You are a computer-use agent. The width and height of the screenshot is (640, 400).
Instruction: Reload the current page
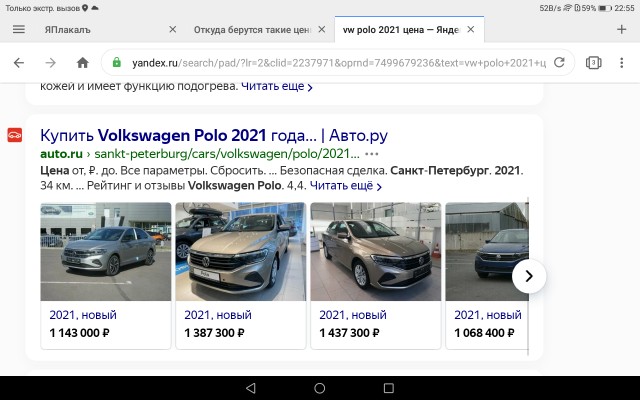click(559, 62)
